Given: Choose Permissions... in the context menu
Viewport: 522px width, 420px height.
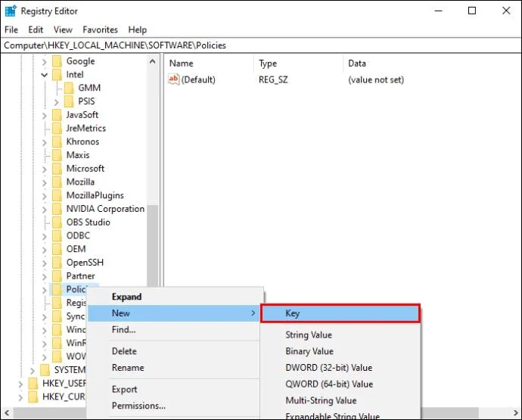Looking at the screenshot, I should pos(175,406).
